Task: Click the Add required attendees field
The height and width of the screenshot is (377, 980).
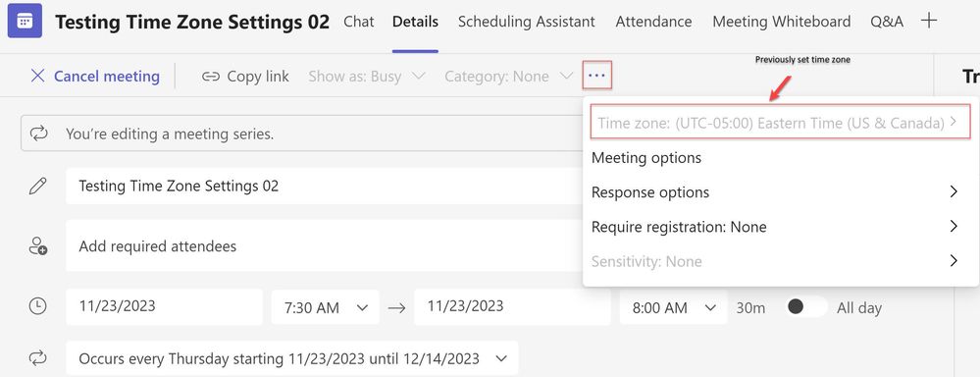Action: pos(325,245)
